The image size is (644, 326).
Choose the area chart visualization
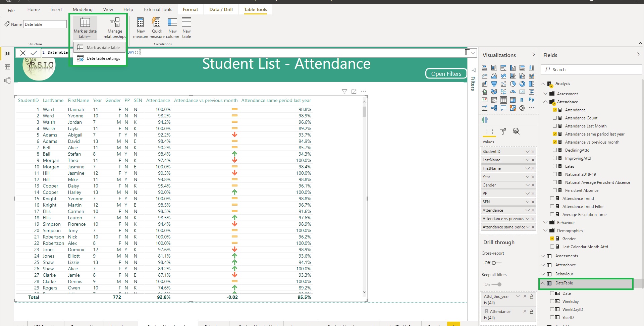(x=494, y=76)
